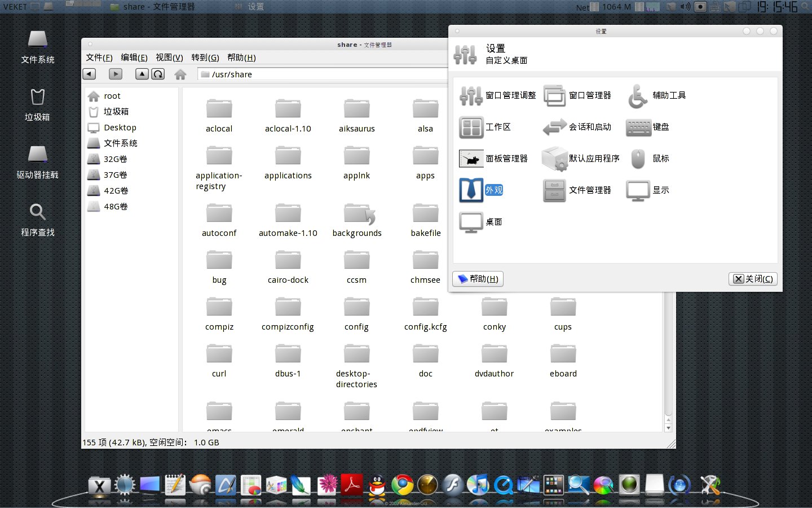
Task: Click 帮助(H) button in settings window
Action: pyautogui.click(x=478, y=279)
